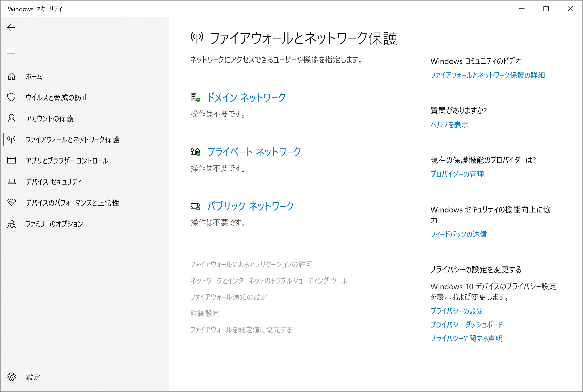Click プライバシーに関する声明
583x392 pixels.
pos(466,338)
